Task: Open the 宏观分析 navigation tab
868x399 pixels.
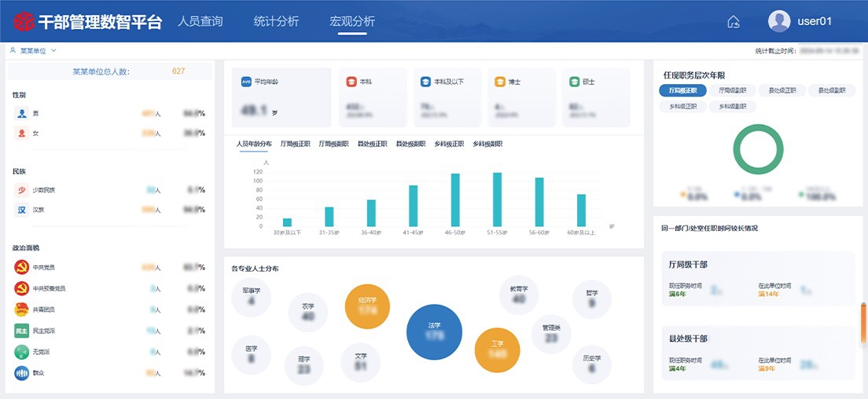Action: pos(352,21)
